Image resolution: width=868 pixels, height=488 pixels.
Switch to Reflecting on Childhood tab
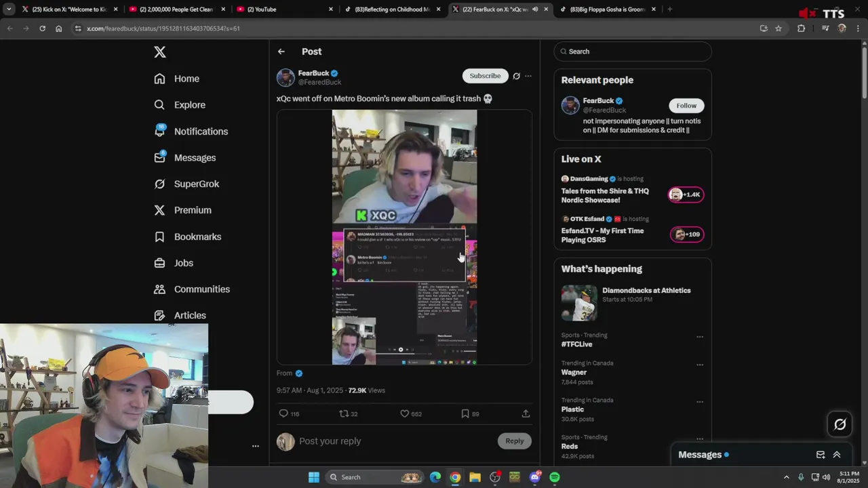[x=393, y=9]
